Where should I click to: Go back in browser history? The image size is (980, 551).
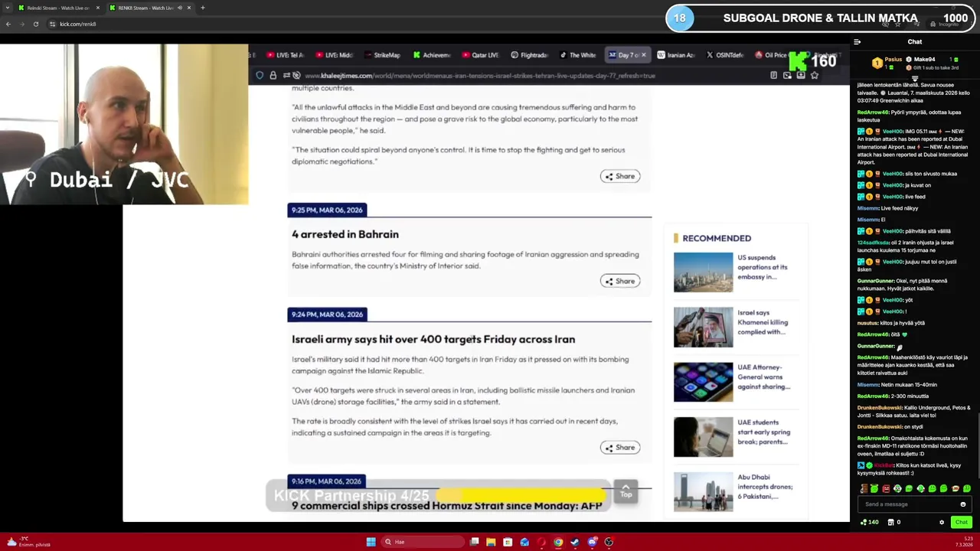8,24
